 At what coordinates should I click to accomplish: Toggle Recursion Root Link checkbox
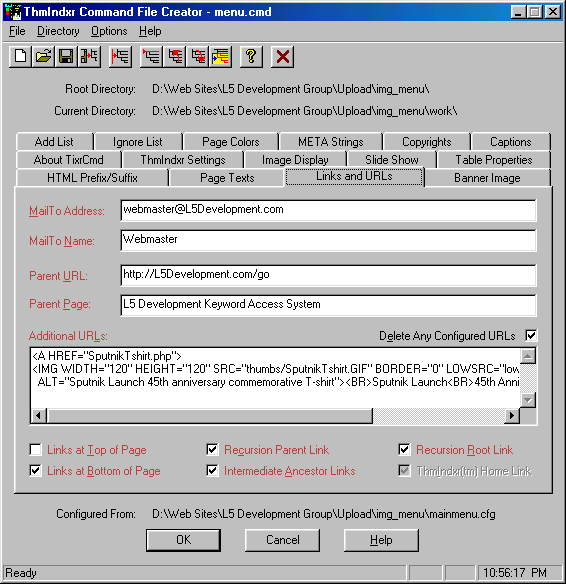tap(404, 450)
